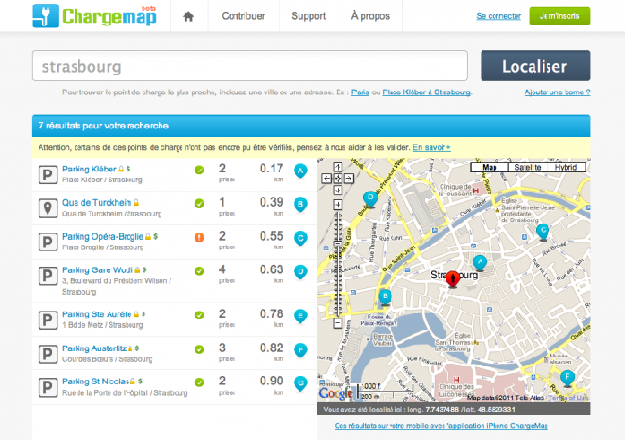
Task: Click green verified check of Parking Ste Aurélie
Action: coord(199,315)
